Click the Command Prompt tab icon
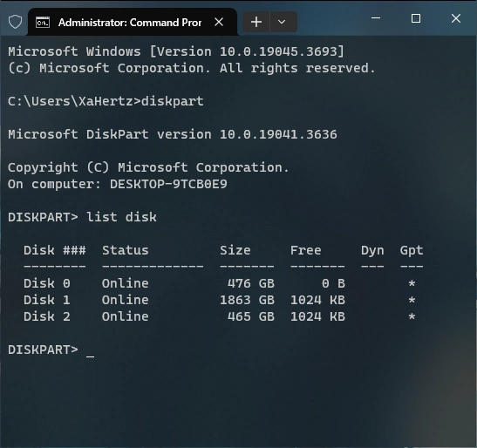This screenshot has height=448, width=477. pos(43,22)
